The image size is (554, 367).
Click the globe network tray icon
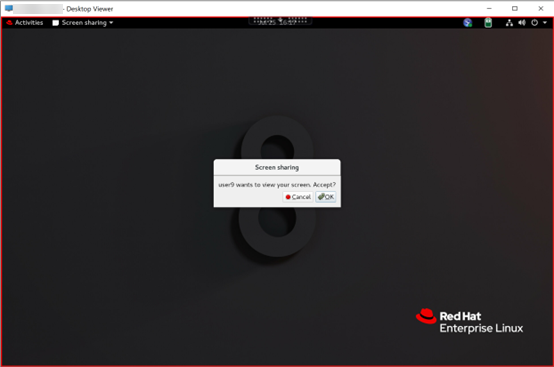coord(467,23)
